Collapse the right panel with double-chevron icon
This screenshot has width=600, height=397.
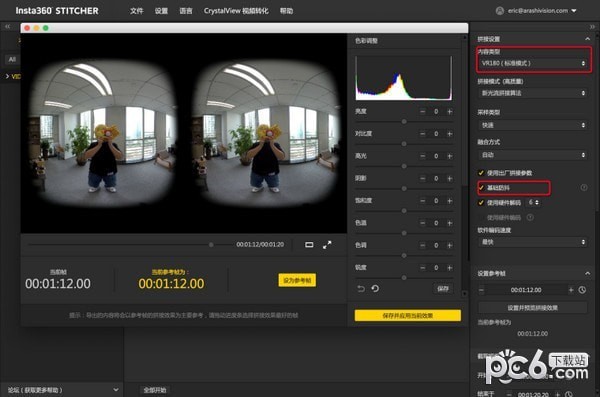tap(592, 26)
